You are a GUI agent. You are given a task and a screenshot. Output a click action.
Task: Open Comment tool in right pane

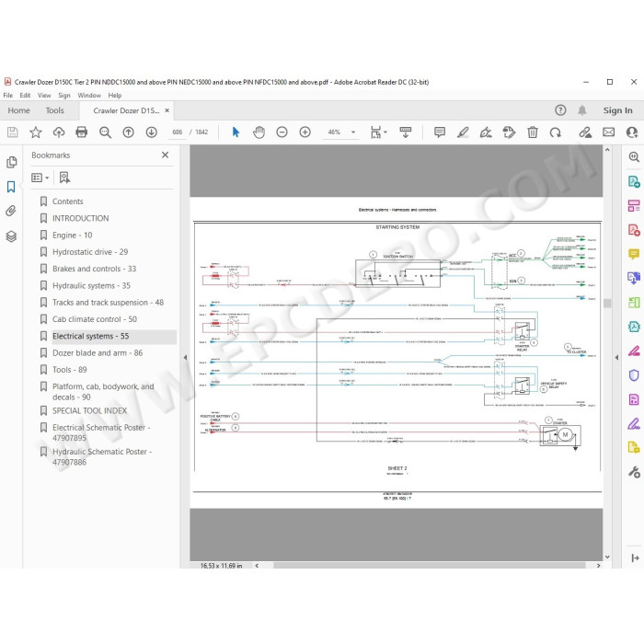click(634, 254)
